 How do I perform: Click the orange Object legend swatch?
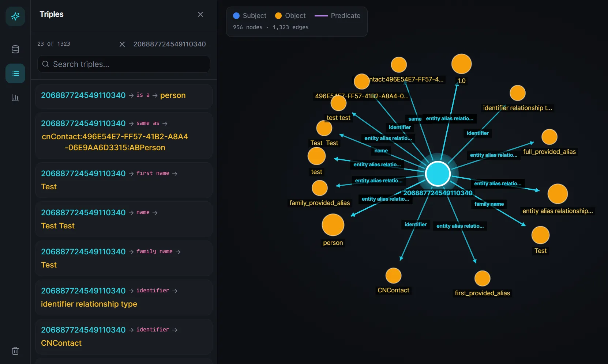click(278, 16)
